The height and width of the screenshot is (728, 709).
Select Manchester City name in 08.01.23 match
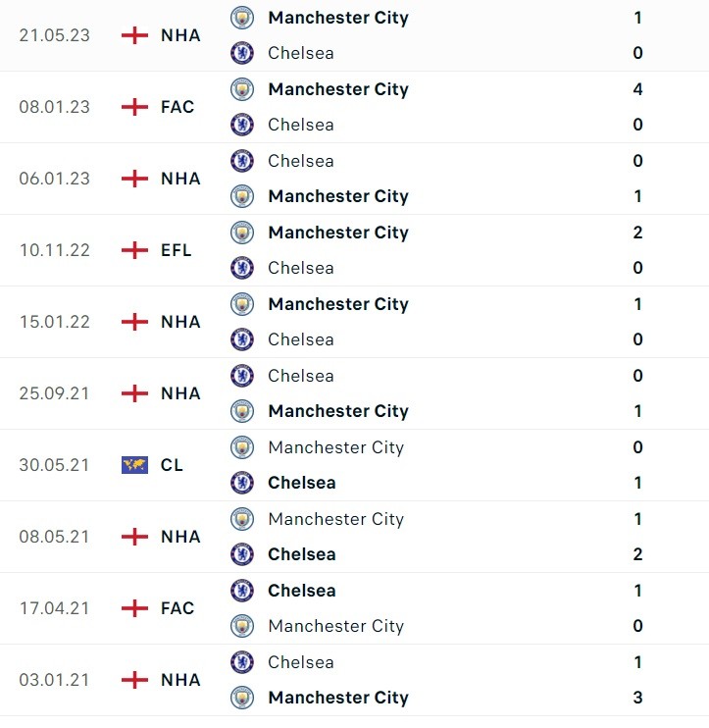[x=337, y=89]
